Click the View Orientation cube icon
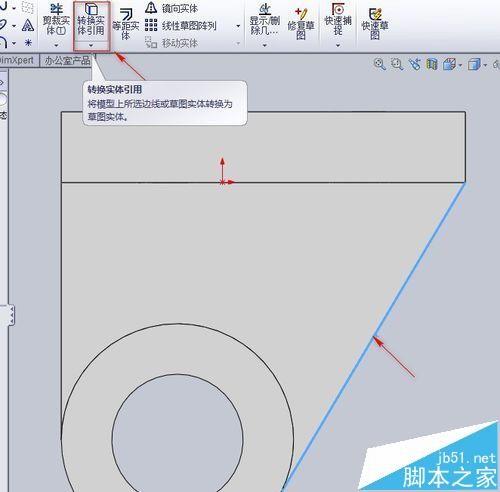500x492 pixels. click(x=449, y=64)
